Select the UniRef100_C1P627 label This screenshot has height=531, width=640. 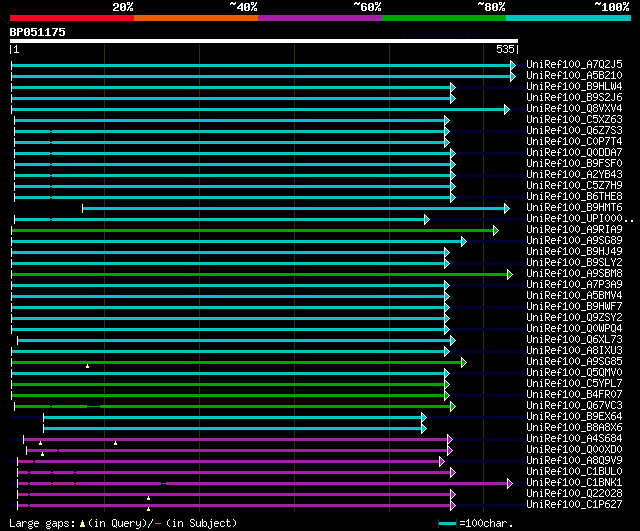pos(574,505)
